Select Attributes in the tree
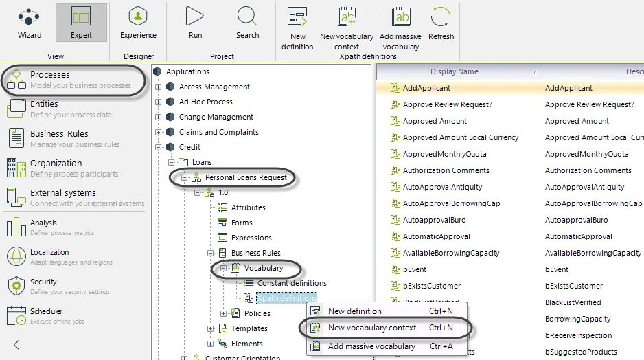This screenshot has height=360, width=644. click(x=248, y=207)
